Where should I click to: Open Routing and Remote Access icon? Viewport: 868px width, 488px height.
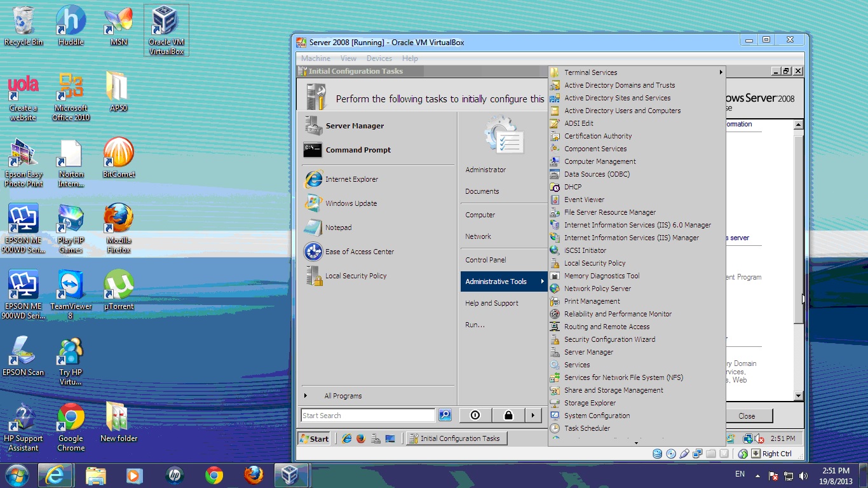pos(555,327)
